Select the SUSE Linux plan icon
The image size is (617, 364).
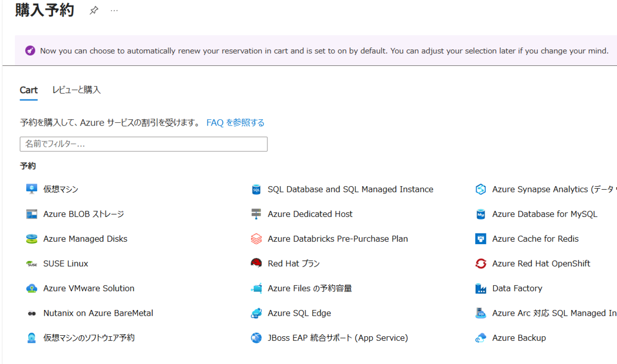pos(32,263)
